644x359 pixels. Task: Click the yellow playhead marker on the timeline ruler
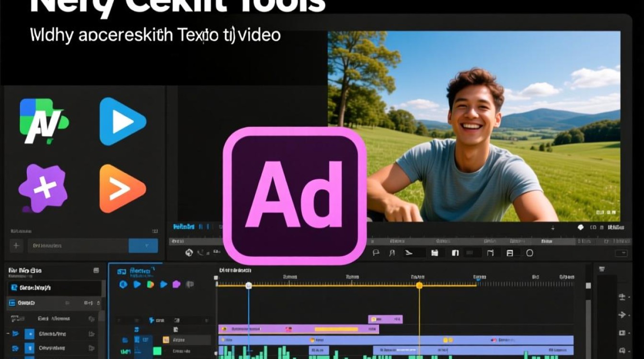419,285
